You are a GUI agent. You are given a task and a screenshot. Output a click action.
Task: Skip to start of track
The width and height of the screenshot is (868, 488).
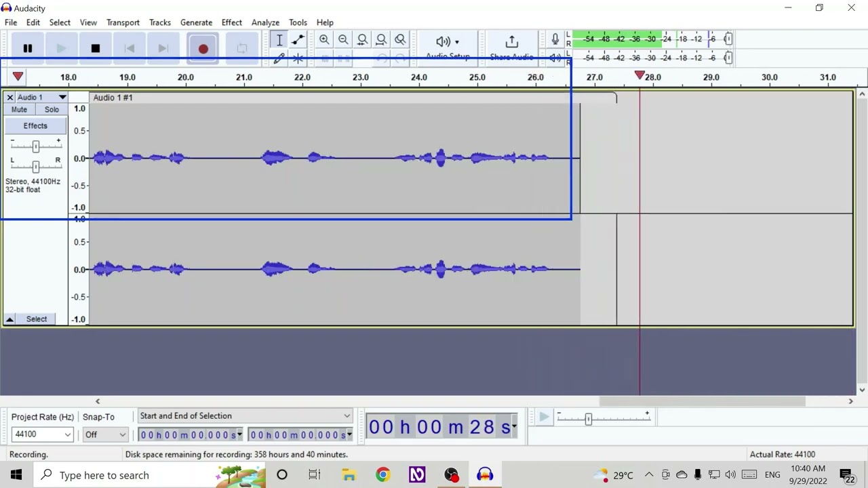point(130,48)
